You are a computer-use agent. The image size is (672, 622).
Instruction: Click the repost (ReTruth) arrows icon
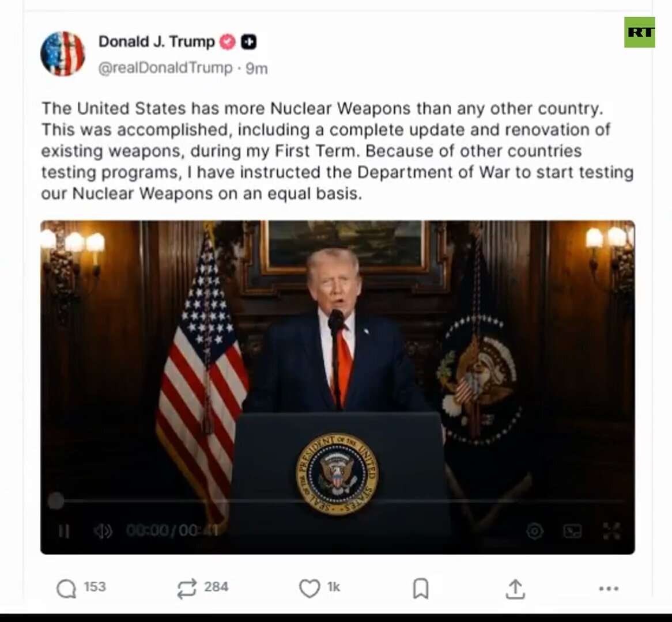click(187, 588)
